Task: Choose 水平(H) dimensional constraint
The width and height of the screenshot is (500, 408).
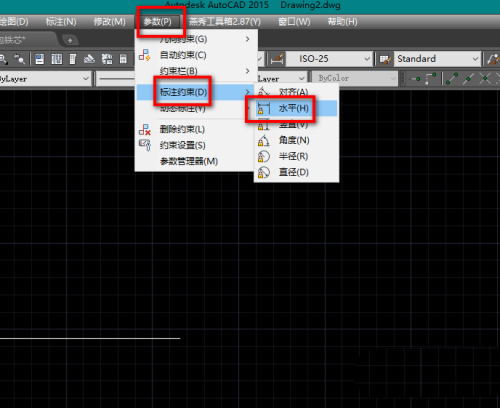Action: coord(296,108)
